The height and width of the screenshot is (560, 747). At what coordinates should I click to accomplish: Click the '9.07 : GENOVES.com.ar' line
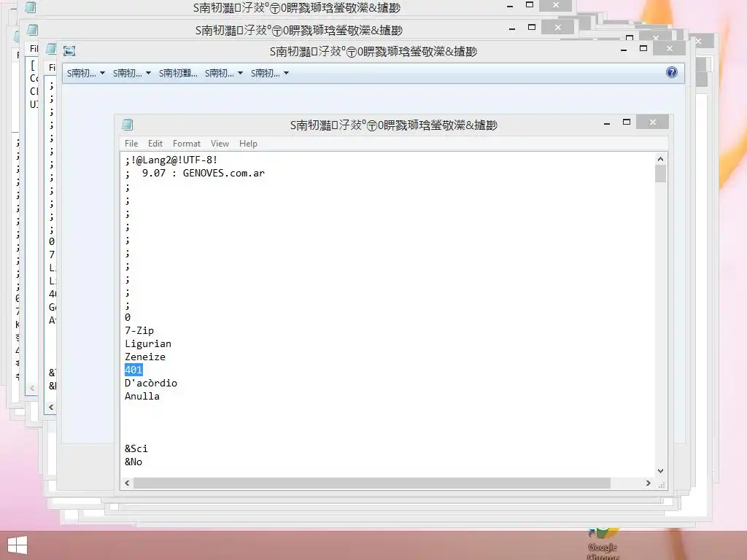[x=203, y=173]
